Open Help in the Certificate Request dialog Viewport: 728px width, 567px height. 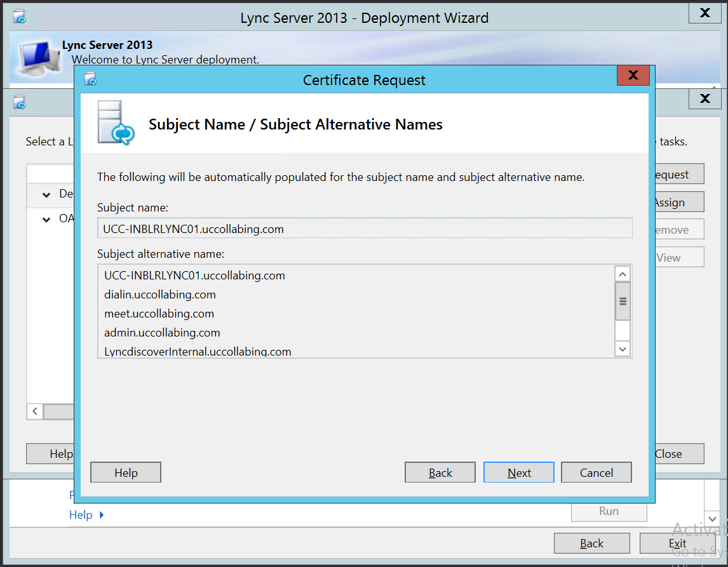[126, 472]
